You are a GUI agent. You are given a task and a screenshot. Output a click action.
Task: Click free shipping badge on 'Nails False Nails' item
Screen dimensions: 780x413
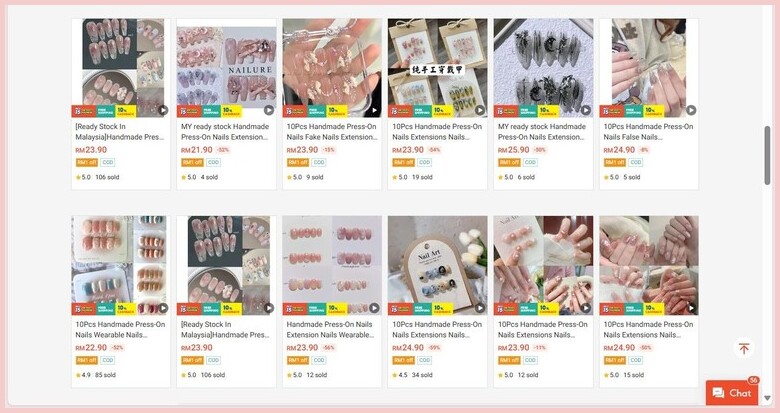tap(633, 111)
